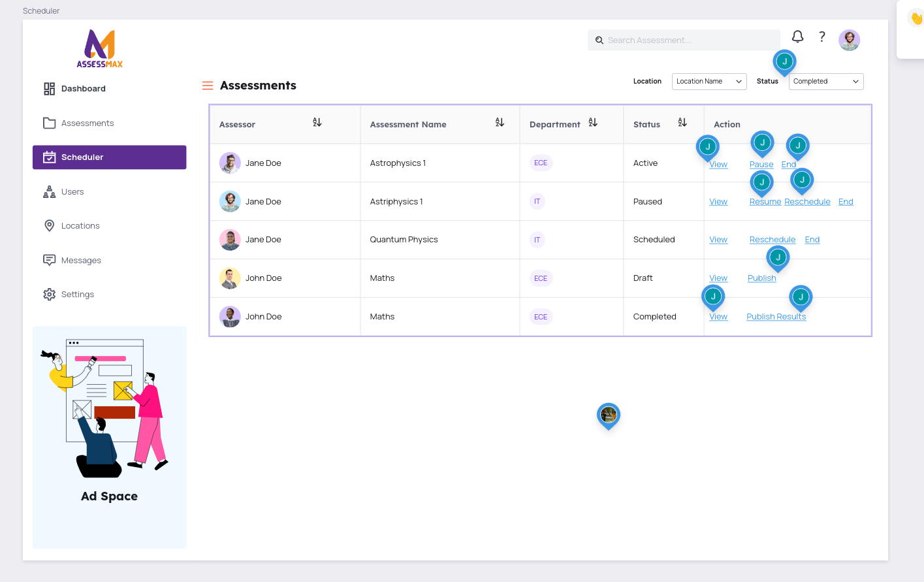Reschedule the Quantum Physics assessment
The width and height of the screenshot is (924, 582).
[x=772, y=240]
